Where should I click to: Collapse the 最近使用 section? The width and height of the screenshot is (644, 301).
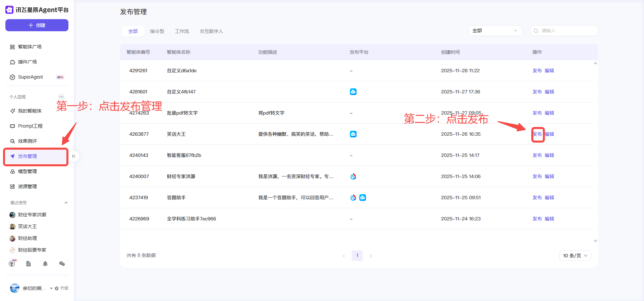point(66,203)
